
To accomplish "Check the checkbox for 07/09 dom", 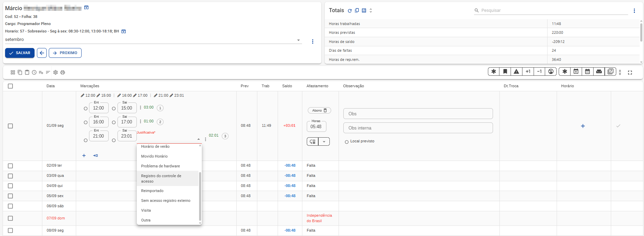I will tap(10, 218).
